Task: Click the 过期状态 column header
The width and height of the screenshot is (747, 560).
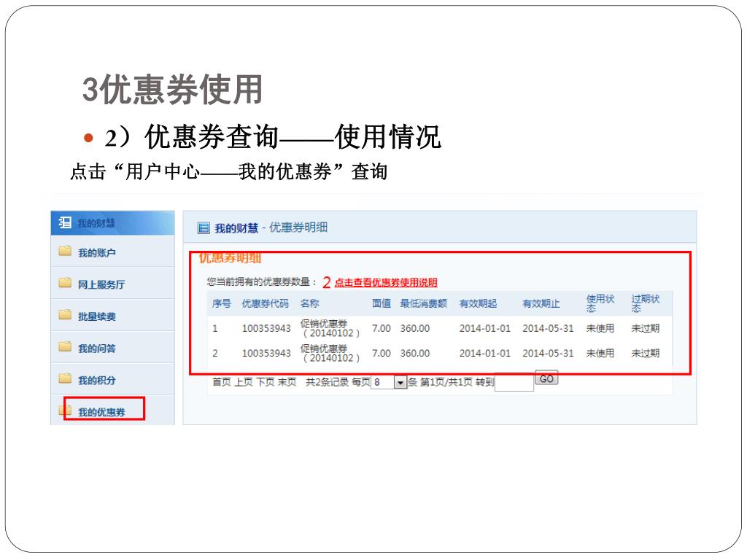Action: 646,303
